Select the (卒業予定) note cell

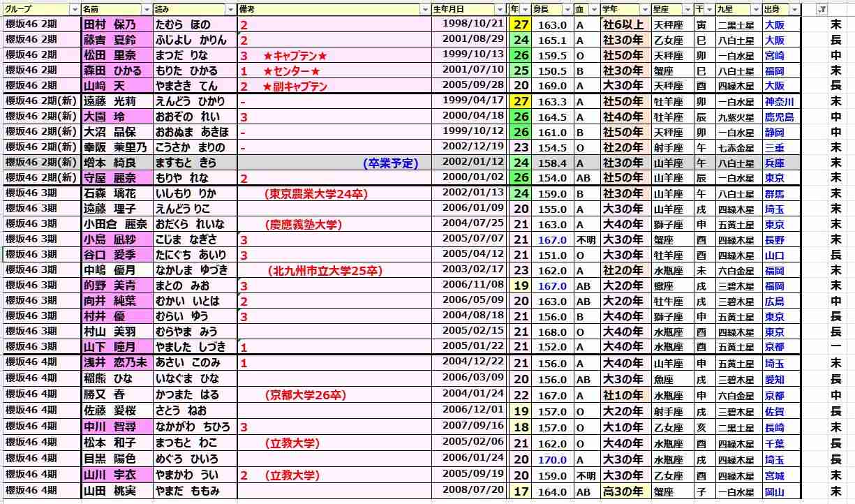334,163
